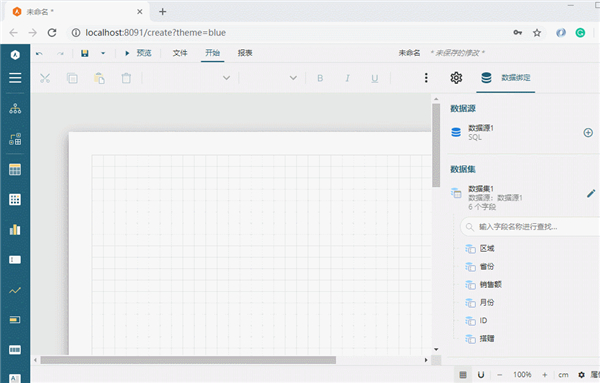Select the bar chart component icon
The width and height of the screenshot is (600, 383).
[15, 230]
